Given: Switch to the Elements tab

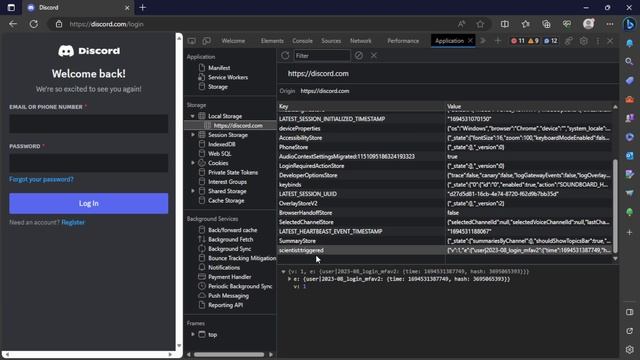Looking at the screenshot, I should (x=272, y=41).
